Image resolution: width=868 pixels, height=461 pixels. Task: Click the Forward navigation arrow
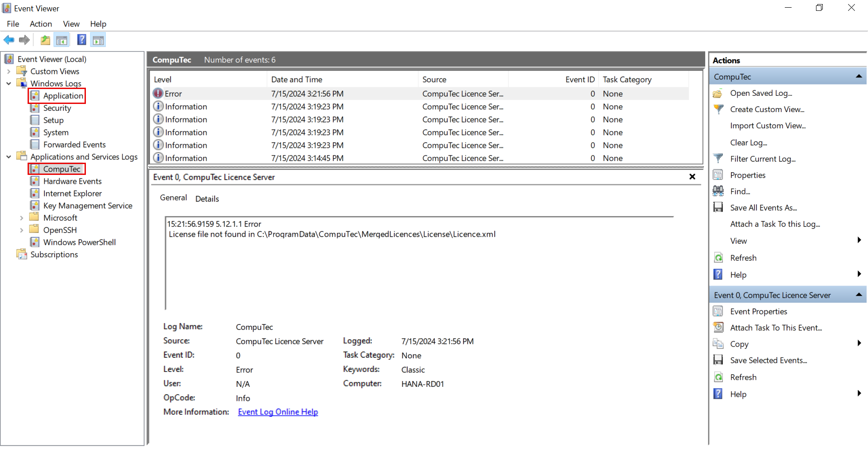pyautogui.click(x=24, y=40)
